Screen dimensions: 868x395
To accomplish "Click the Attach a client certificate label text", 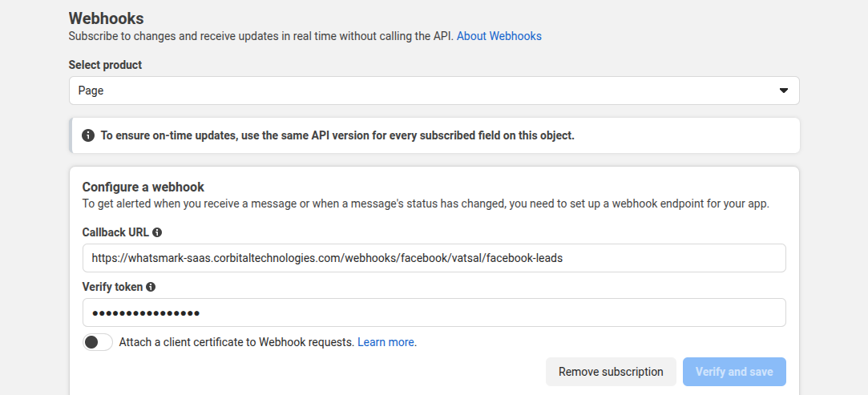I will [236, 342].
